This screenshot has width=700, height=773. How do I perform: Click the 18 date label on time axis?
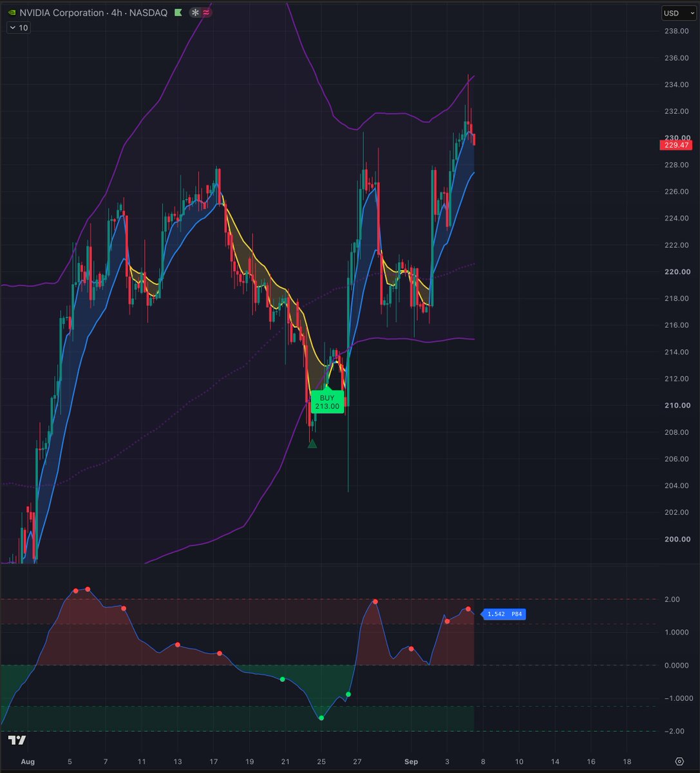pos(627,761)
